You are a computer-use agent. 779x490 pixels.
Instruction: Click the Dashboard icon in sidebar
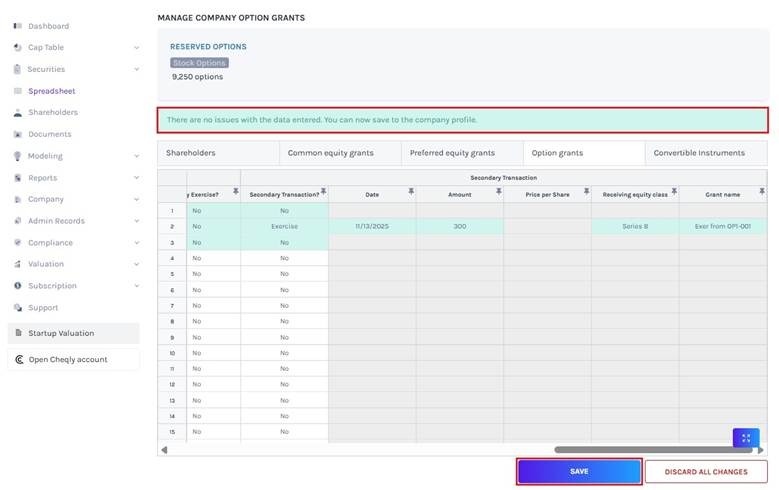(18, 26)
